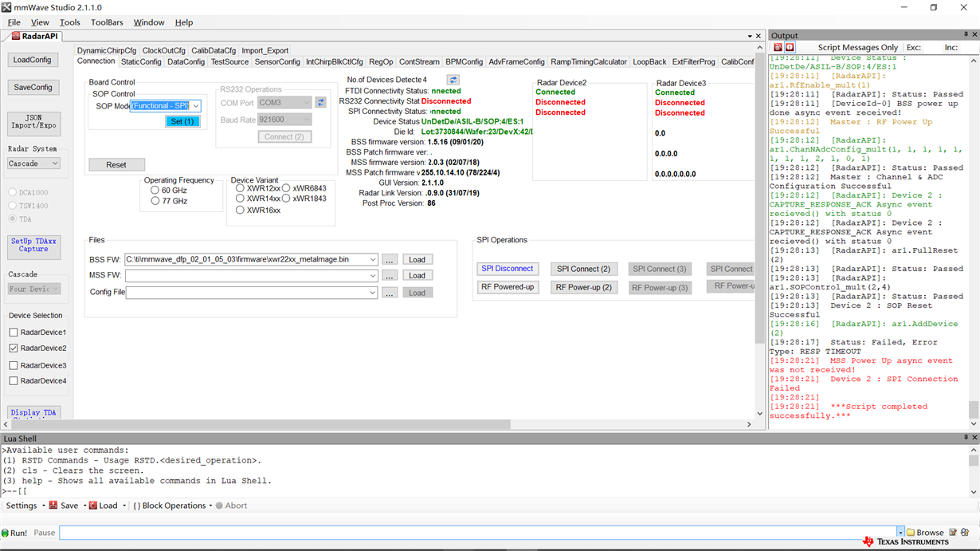
Task: Open the BSS FW path dropdown
Action: click(373, 259)
